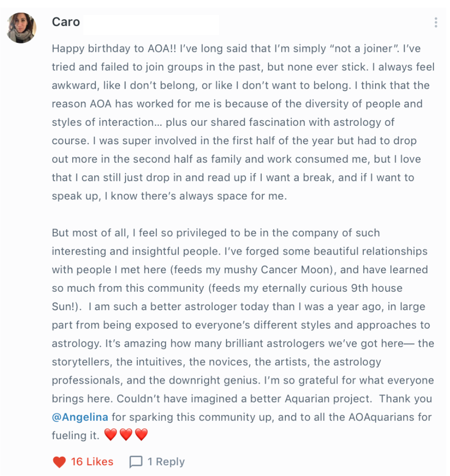450x476 pixels.
Task: Click the speech bubble reply icon
Action: 136,462
